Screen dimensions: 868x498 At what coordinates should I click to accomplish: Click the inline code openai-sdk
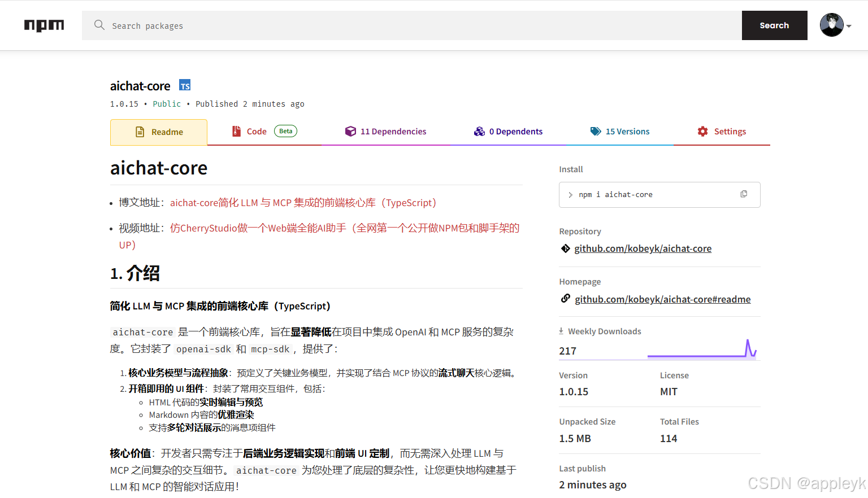(x=203, y=349)
